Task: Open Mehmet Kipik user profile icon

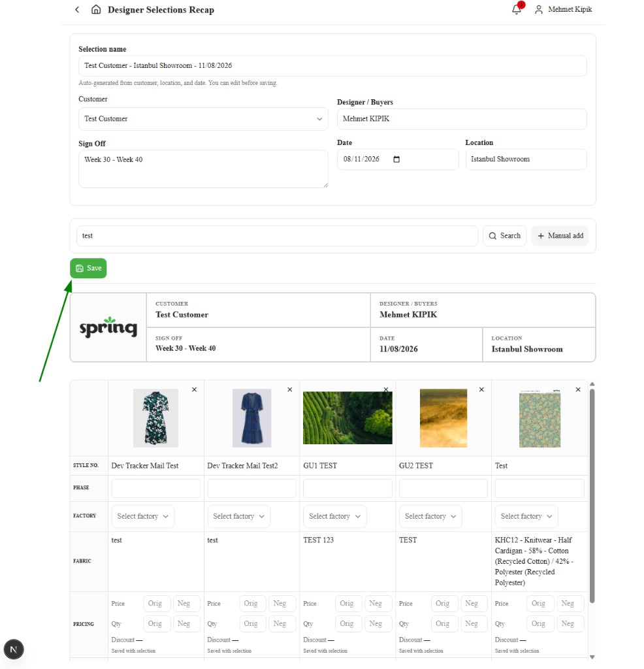Action: tap(539, 9)
